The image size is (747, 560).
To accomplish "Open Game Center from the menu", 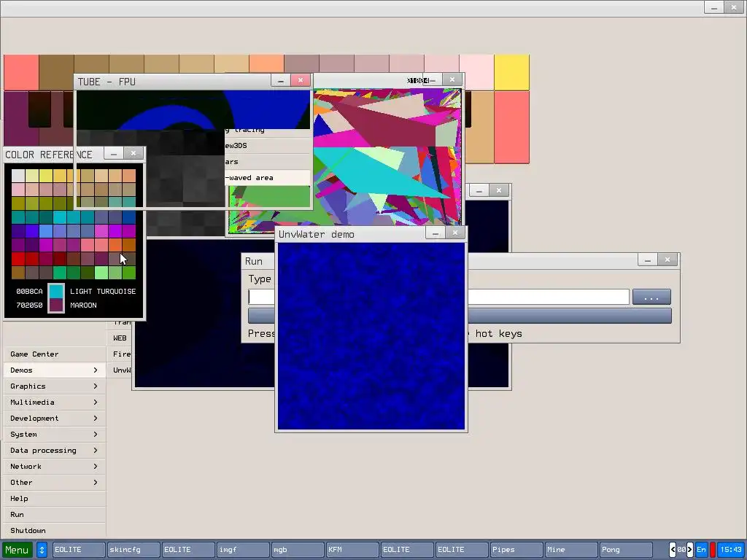I will [x=54, y=354].
